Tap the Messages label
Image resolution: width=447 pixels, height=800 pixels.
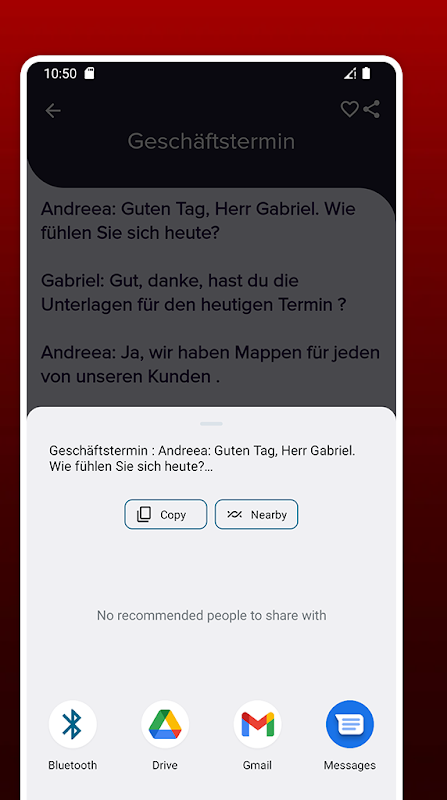[x=350, y=765]
